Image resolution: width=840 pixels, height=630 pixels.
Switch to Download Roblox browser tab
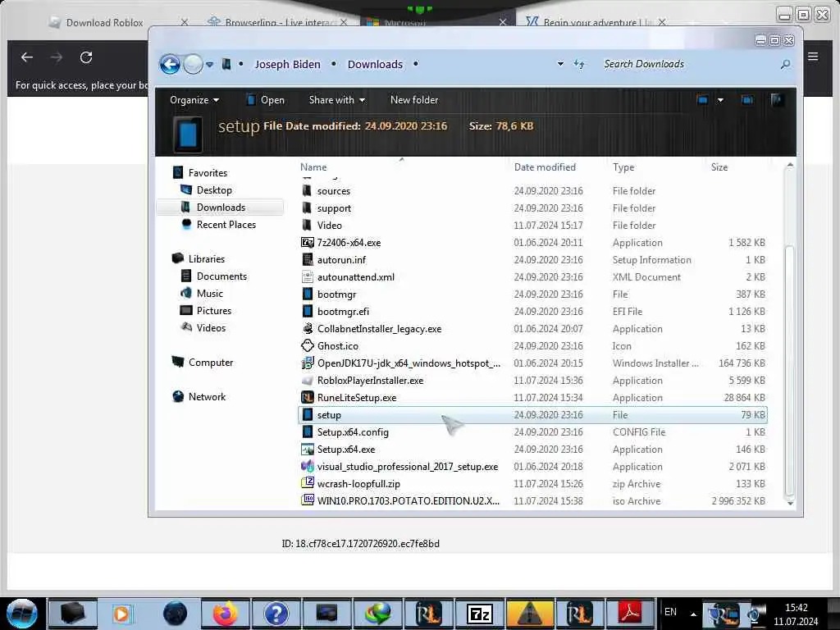tap(104, 22)
